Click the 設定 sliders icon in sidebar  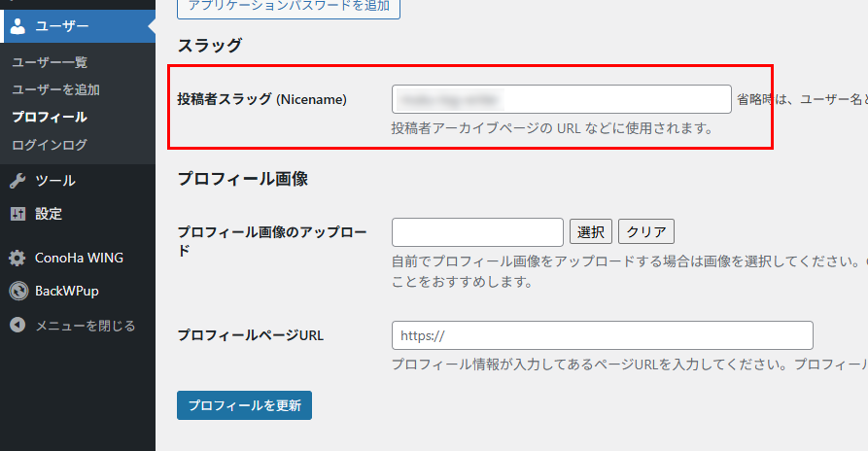[17, 214]
